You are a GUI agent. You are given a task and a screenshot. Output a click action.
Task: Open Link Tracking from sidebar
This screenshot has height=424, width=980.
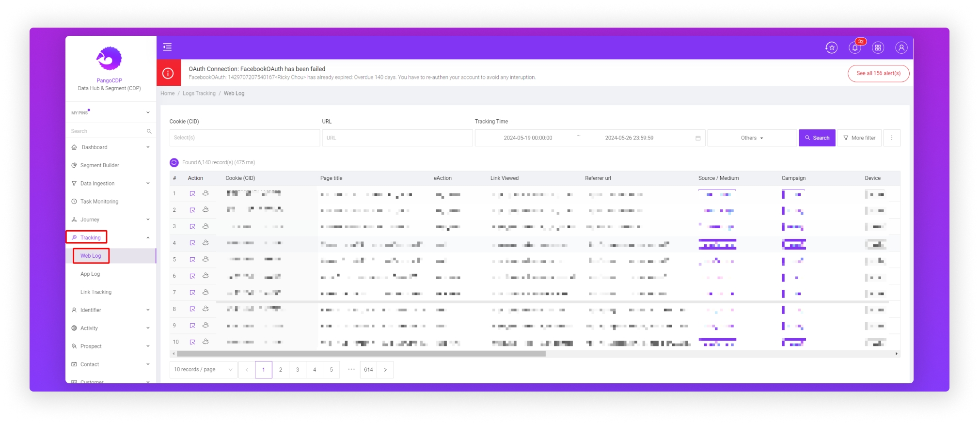pos(96,292)
